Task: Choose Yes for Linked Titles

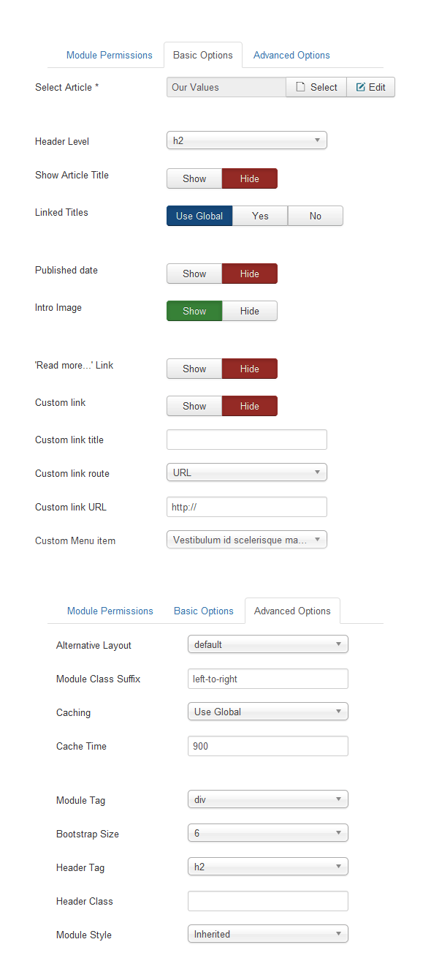Action: (x=260, y=216)
